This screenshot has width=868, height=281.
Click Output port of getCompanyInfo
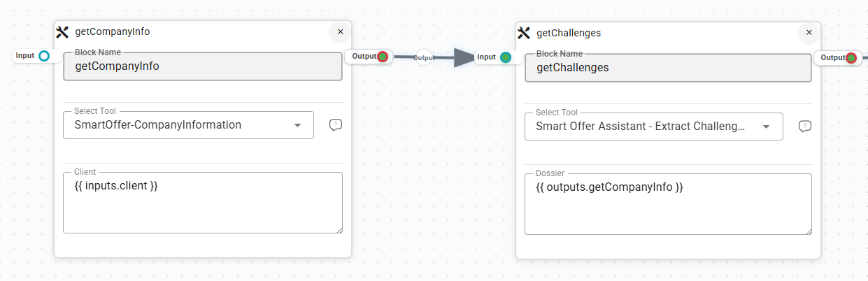click(x=383, y=57)
